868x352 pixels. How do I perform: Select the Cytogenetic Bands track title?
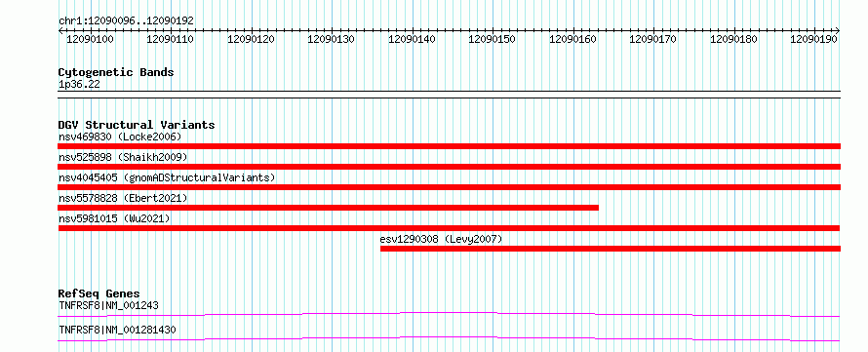pyautogui.click(x=116, y=72)
